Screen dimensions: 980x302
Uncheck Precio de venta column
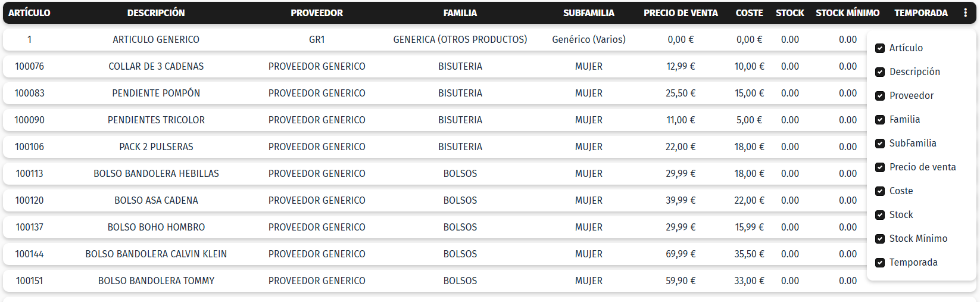(x=880, y=167)
